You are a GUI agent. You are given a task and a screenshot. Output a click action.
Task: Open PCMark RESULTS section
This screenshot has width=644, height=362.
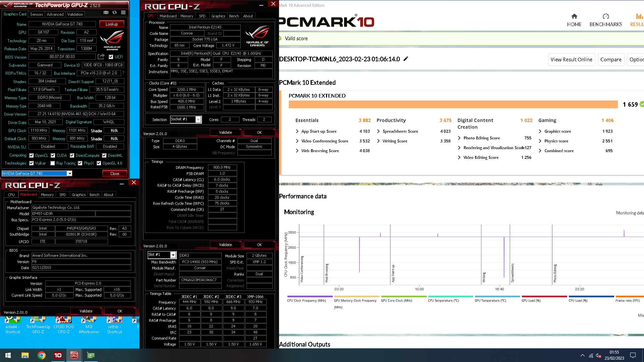[637, 20]
